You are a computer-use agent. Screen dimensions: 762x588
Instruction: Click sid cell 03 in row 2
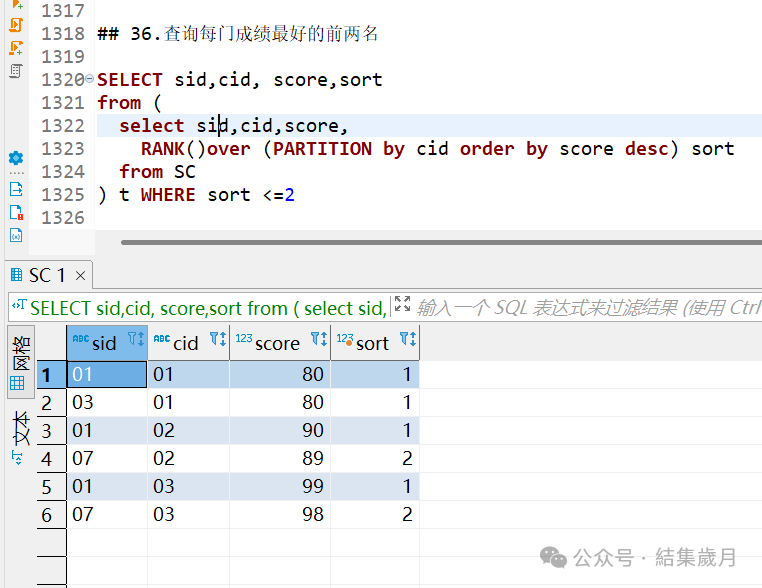pyautogui.click(x=107, y=402)
